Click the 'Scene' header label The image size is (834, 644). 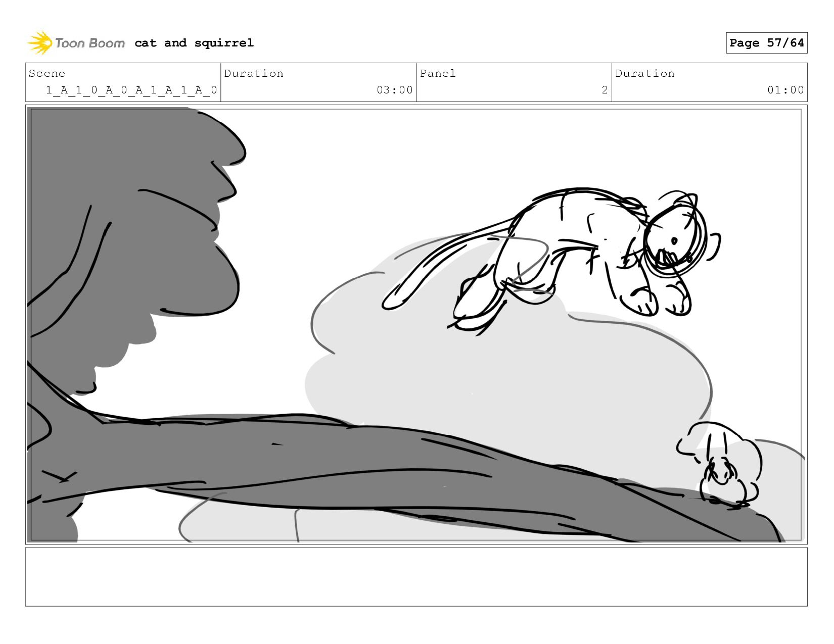pyautogui.click(x=47, y=73)
